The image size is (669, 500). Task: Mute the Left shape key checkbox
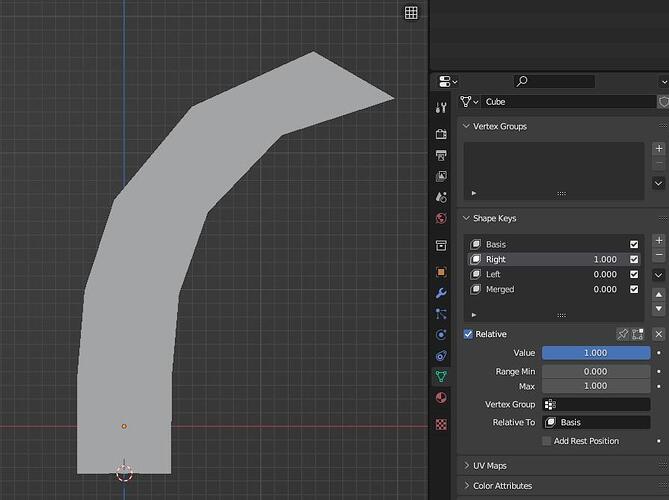pyautogui.click(x=634, y=274)
